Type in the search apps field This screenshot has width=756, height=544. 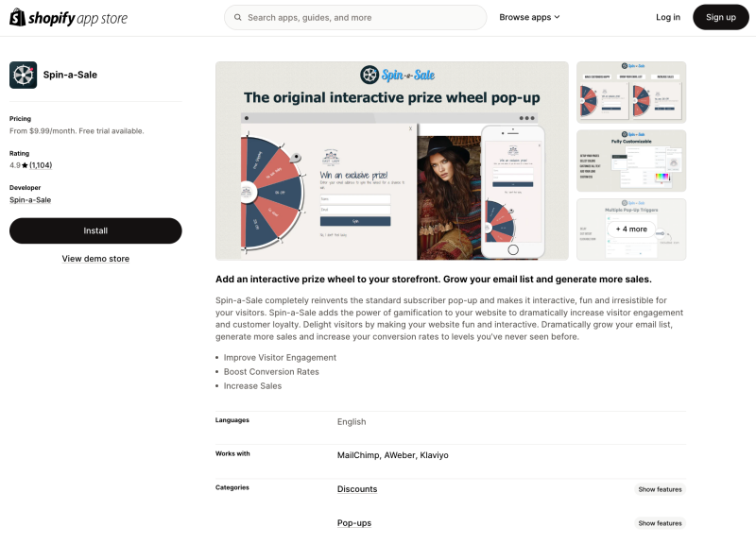coord(364,17)
